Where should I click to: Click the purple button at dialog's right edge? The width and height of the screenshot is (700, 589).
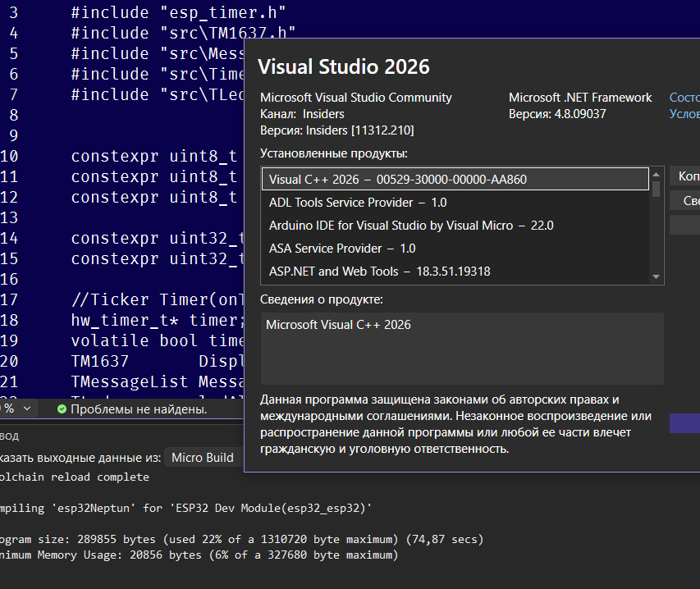[x=685, y=422]
